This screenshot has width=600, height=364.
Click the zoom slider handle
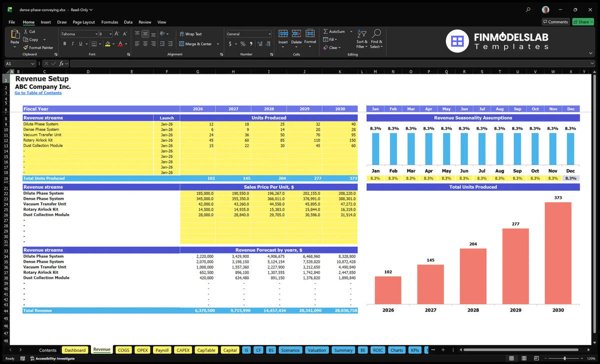(564, 359)
